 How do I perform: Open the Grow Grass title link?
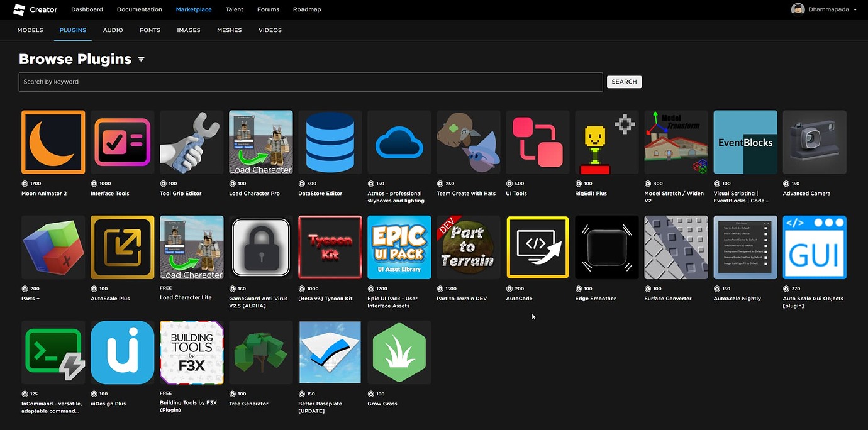pyautogui.click(x=382, y=404)
